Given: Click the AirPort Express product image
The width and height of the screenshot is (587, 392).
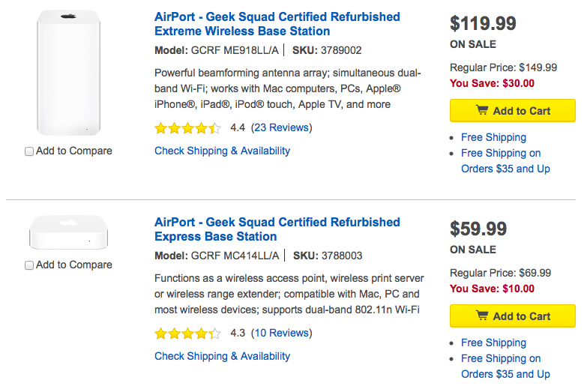Looking at the screenshot, I should [x=68, y=232].
